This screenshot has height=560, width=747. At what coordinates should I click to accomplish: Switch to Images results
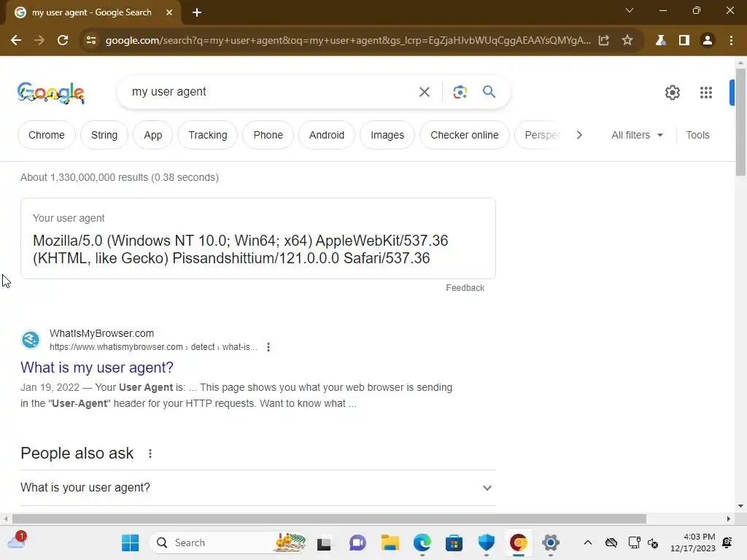387,135
